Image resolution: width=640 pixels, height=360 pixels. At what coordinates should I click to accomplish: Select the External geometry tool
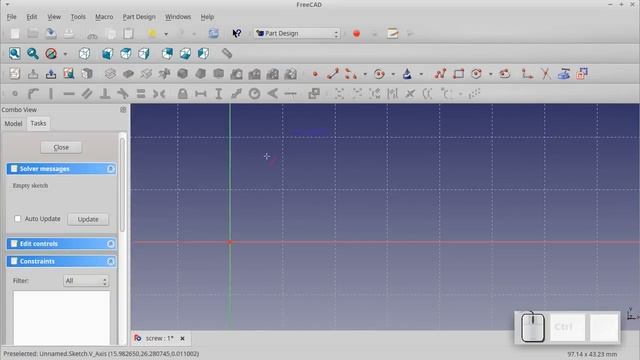564,74
